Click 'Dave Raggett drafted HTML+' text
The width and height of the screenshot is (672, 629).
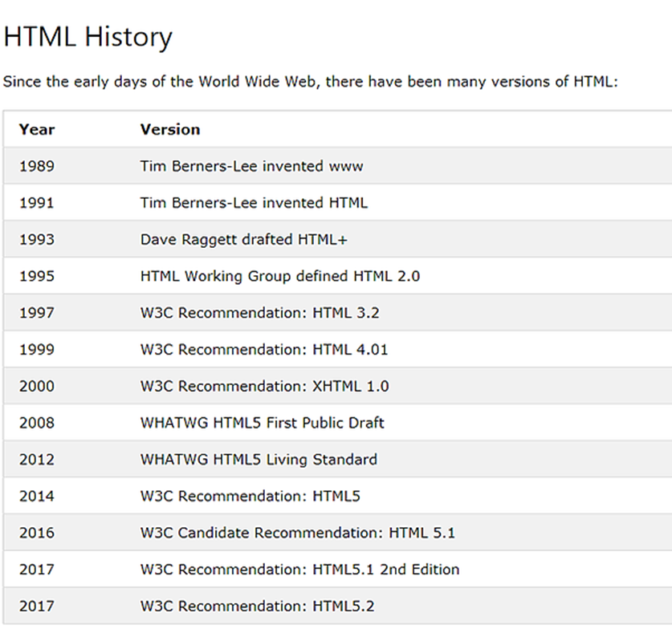coord(244,239)
